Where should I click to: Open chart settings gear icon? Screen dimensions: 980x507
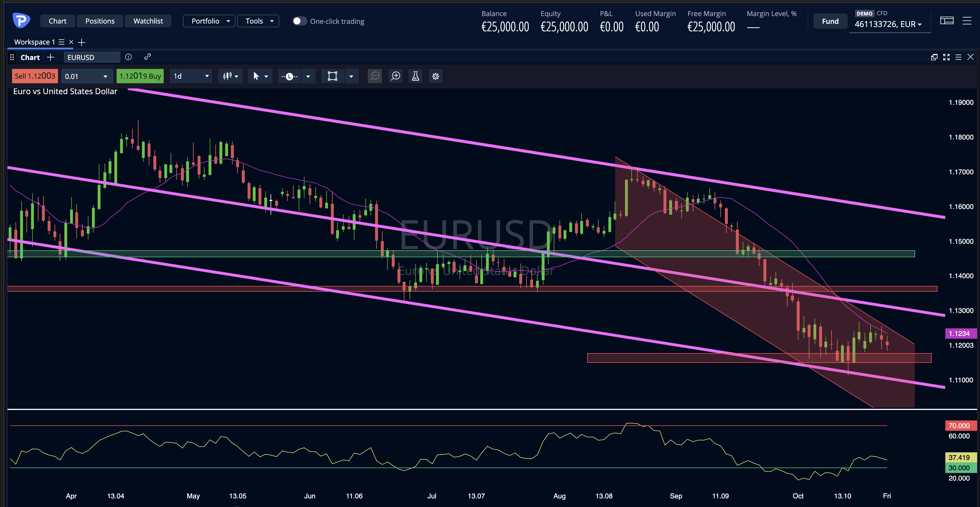click(436, 76)
